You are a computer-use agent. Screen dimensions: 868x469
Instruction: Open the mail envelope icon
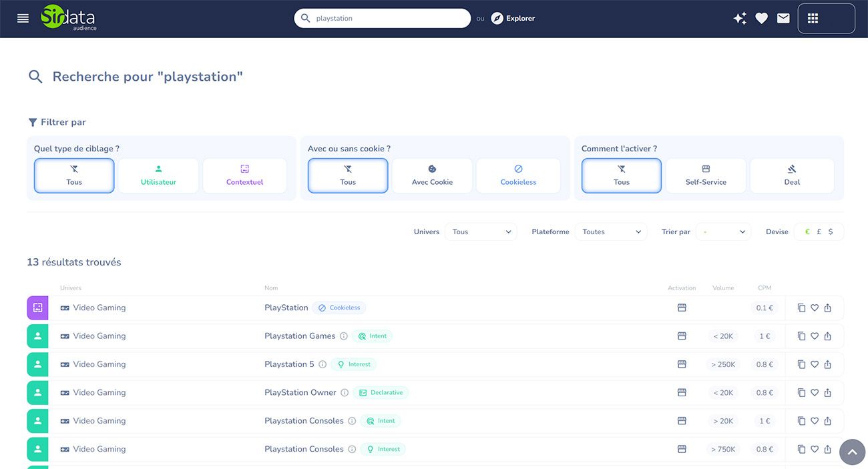click(783, 19)
